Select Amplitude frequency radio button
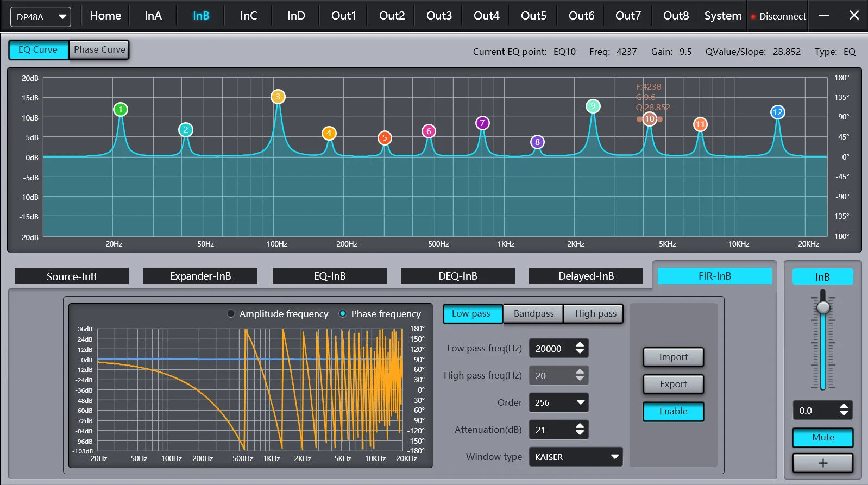 pos(231,313)
